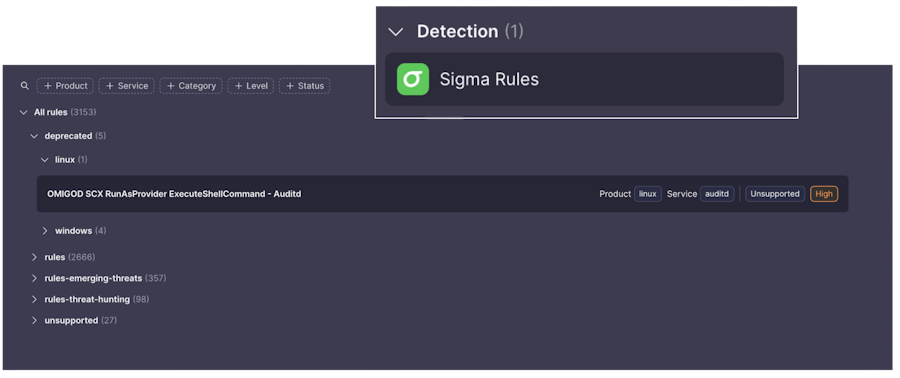Collapse the deprecated folder
The image size is (900, 378).
pos(34,136)
